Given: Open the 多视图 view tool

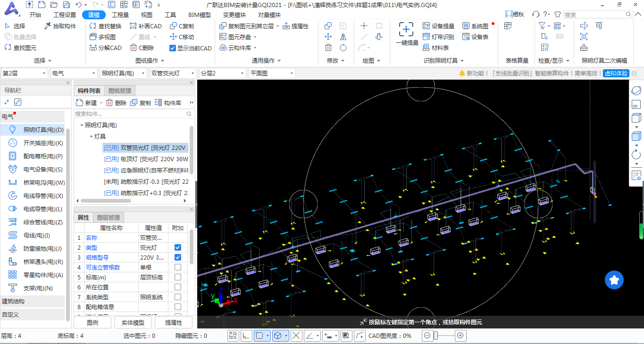Looking at the screenshot, I should (102, 37).
